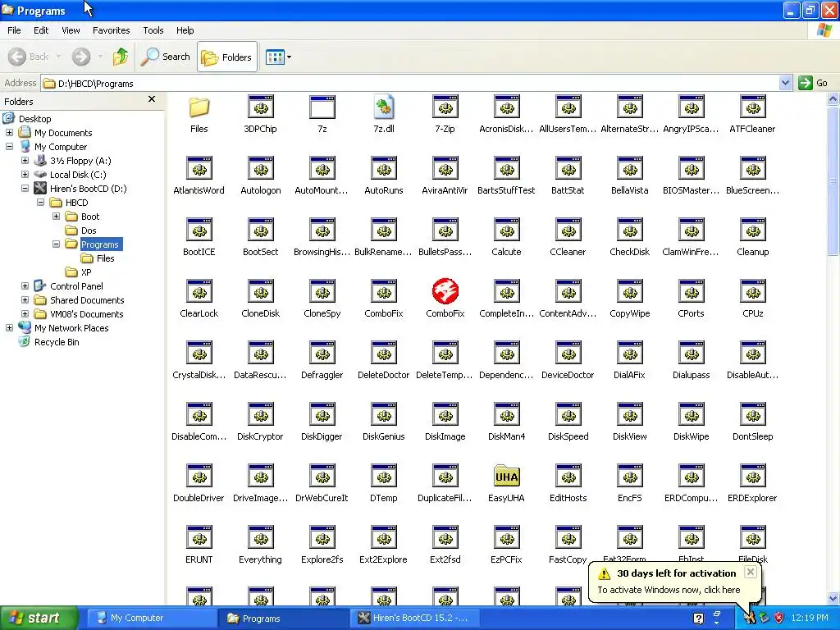Open the File menu
840x630 pixels.
[x=14, y=30]
